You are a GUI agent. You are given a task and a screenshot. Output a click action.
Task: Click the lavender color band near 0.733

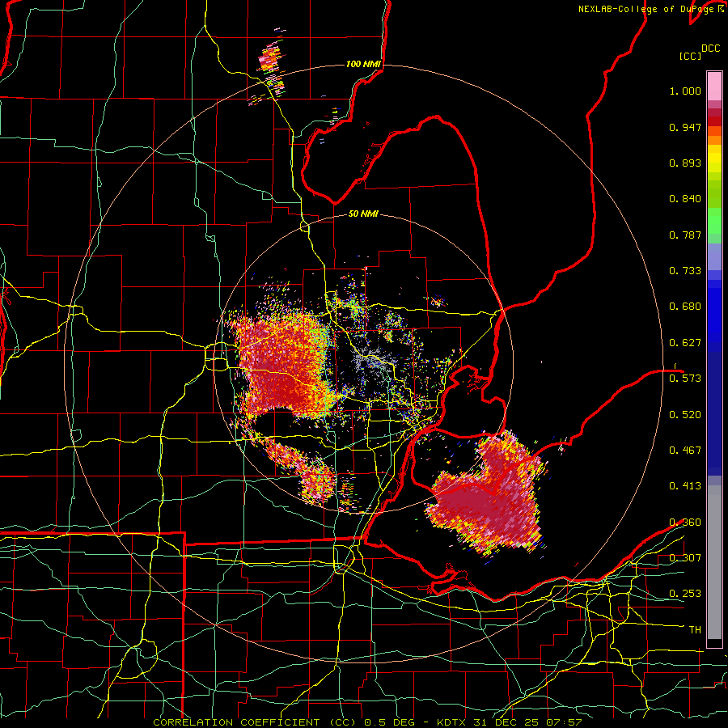click(x=714, y=256)
